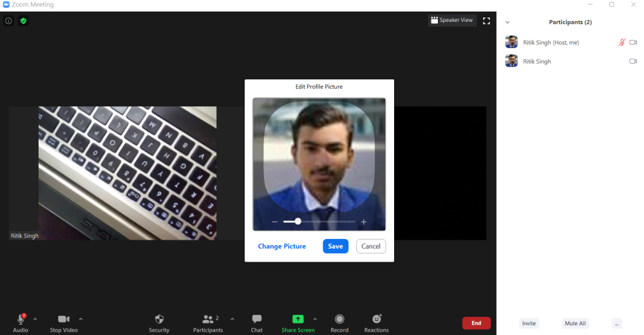Open the share screen options arrow
Screen dimensions: 644x335
(x=315, y=319)
